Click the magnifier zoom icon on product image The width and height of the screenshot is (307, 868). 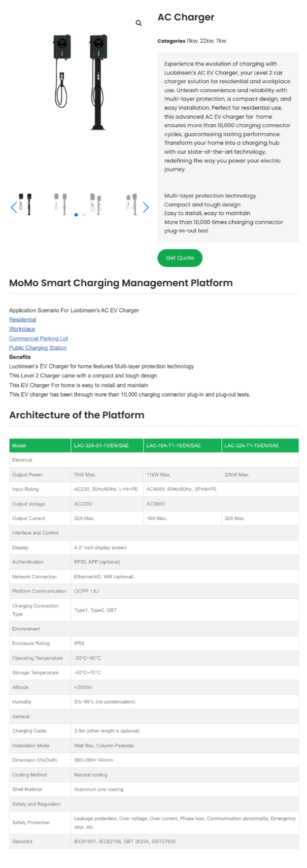(x=138, y=23)
